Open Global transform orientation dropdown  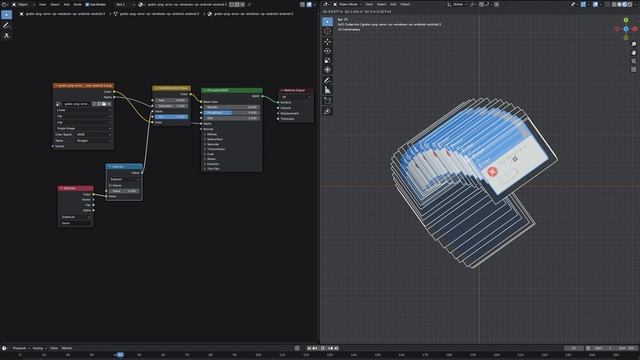pos(458,4)
